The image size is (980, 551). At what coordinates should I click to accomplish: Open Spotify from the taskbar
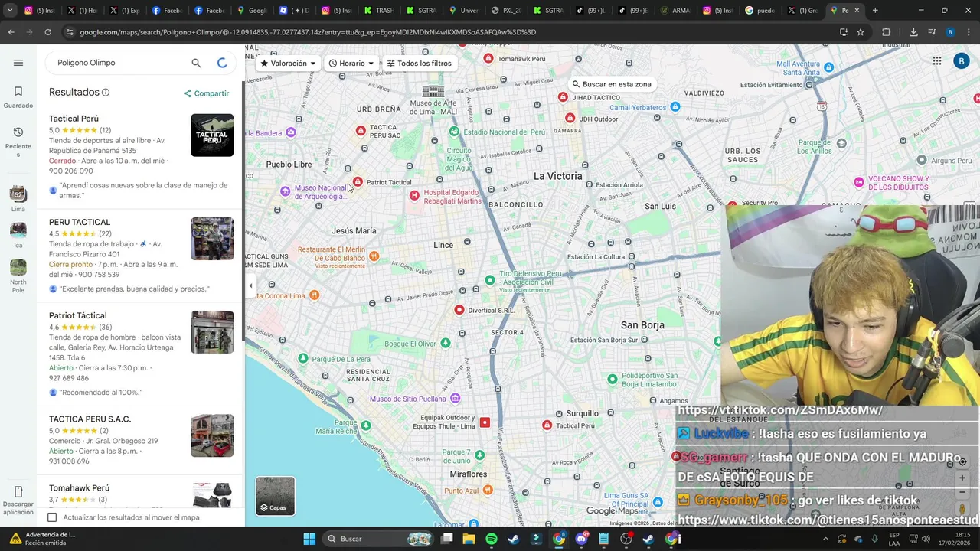pyautogui.click(x=492, y=539)
